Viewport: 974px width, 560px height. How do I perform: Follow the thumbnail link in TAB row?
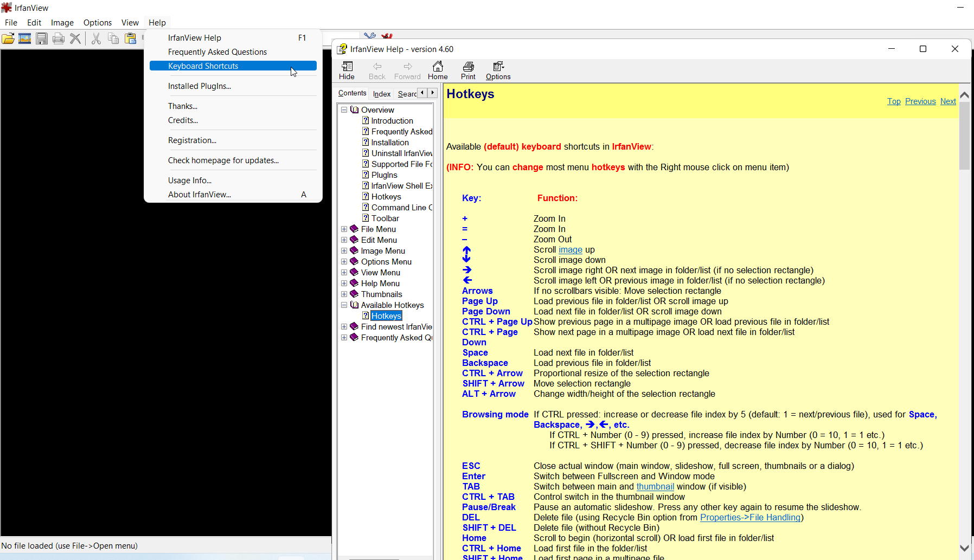(655, 487)
